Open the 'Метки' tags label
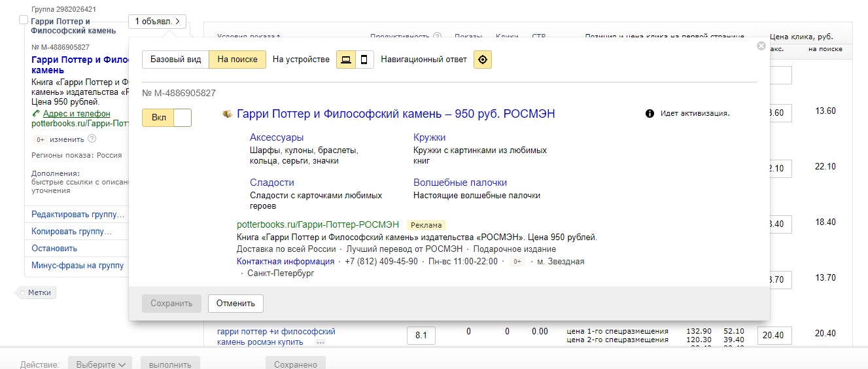The image size is (868, 369). click(x=39, y=292)
